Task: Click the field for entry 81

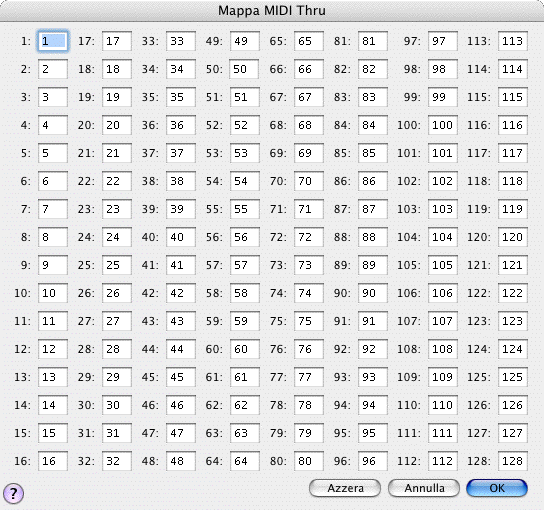Action: [373, 41]
